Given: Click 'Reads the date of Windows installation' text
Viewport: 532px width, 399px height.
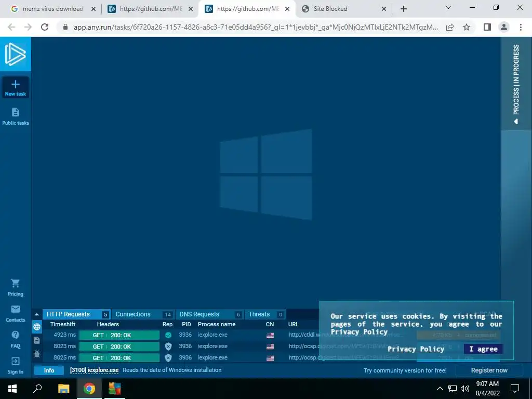Looking at the screenshot, I should pyautogui.click(x=172, y=370).
